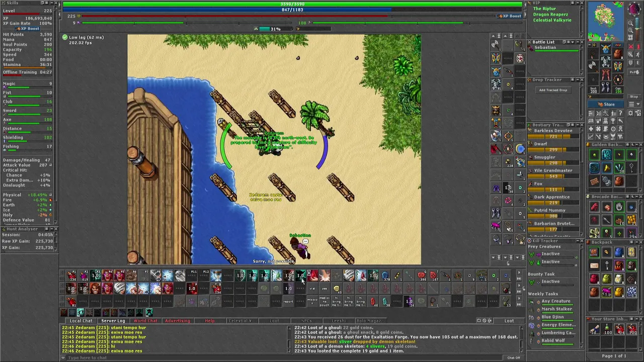Select the Rabid Wolf weekly task
The image size is (644, 362).
552,341
